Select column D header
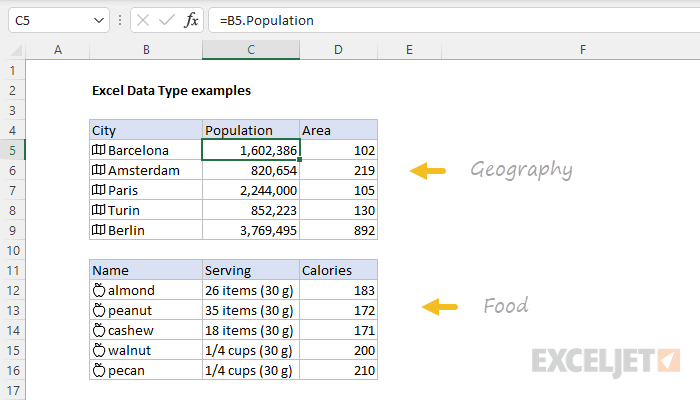This screenshot has height=400, width=700. point(338,50)
